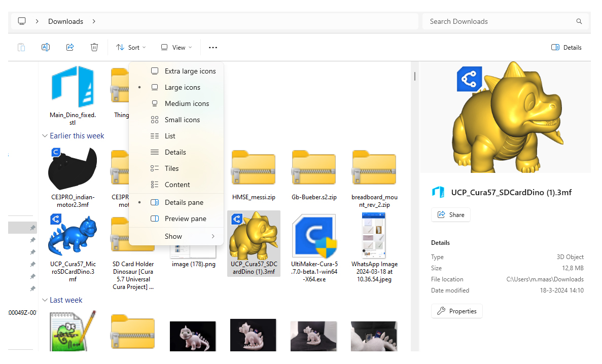Click the Delete trash icon
This screenshot has width=602, height=364.
click(x=94, y=47)
